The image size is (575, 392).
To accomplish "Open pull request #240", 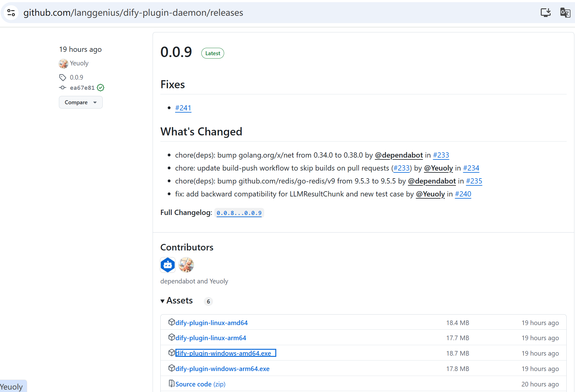I will [x=463, y=194].
